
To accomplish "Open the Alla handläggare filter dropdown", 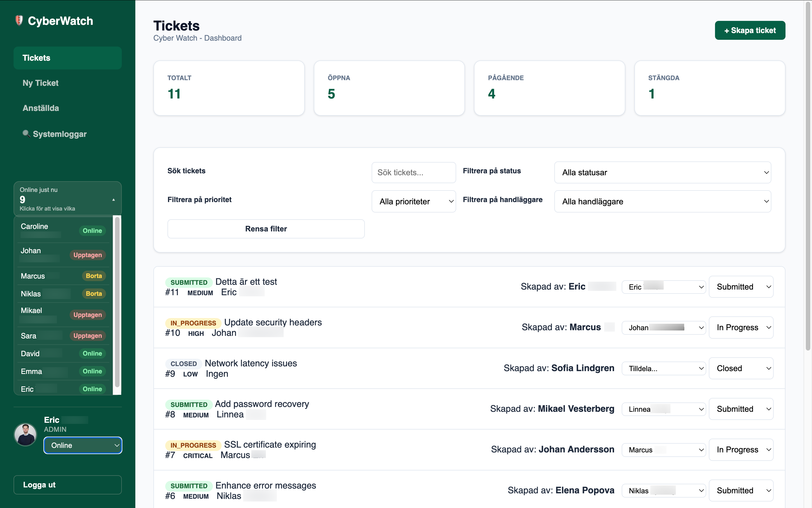I will point(663,201).
